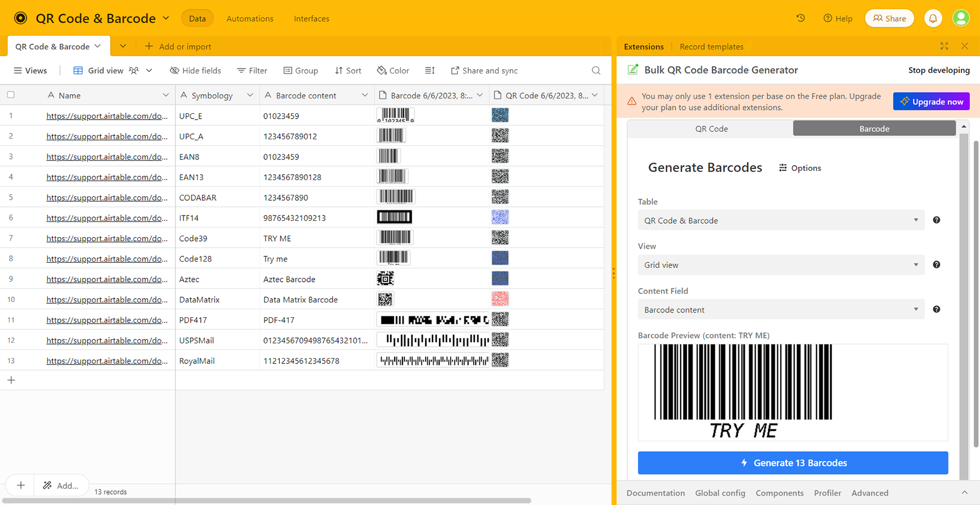Screen dimensions: 980x505
Task: Click the Airtable base logo icon
Action: pyautogui.click(x=21, y=18)
